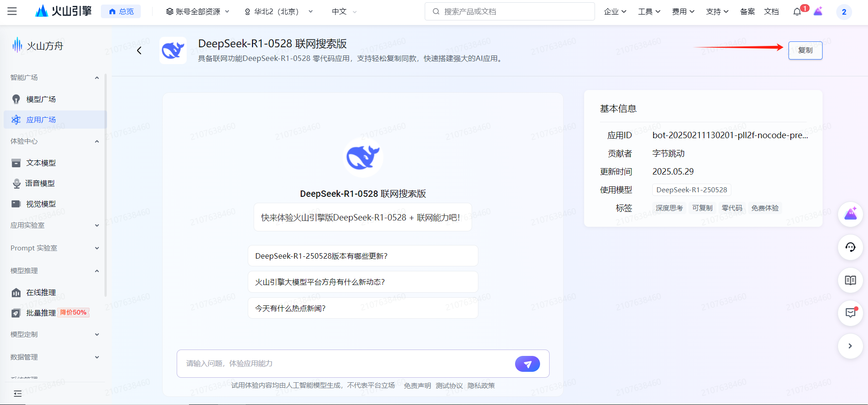
Task: Click the 文档 link in header
Action: tap(771, 12)
